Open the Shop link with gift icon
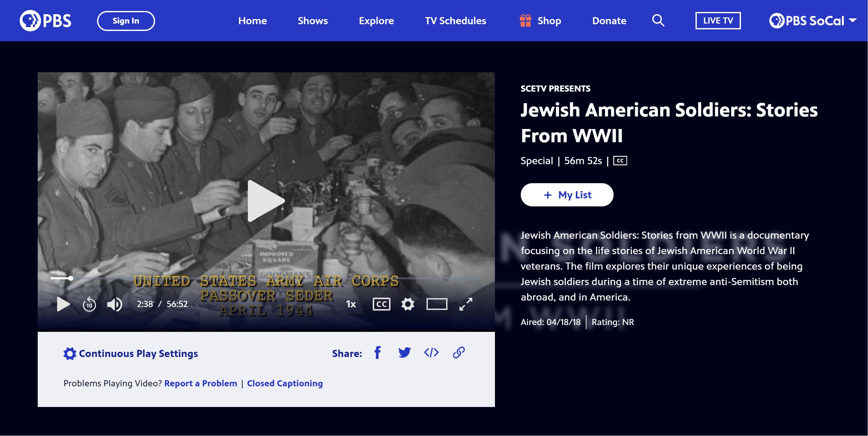868x436 pixels. [x=540, y=21]
